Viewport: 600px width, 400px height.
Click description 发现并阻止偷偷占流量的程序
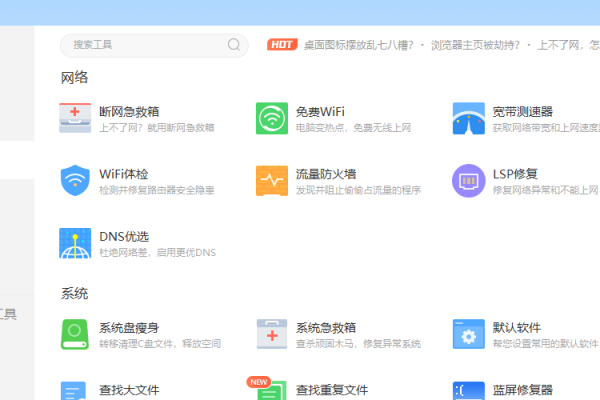coord(359,190)
